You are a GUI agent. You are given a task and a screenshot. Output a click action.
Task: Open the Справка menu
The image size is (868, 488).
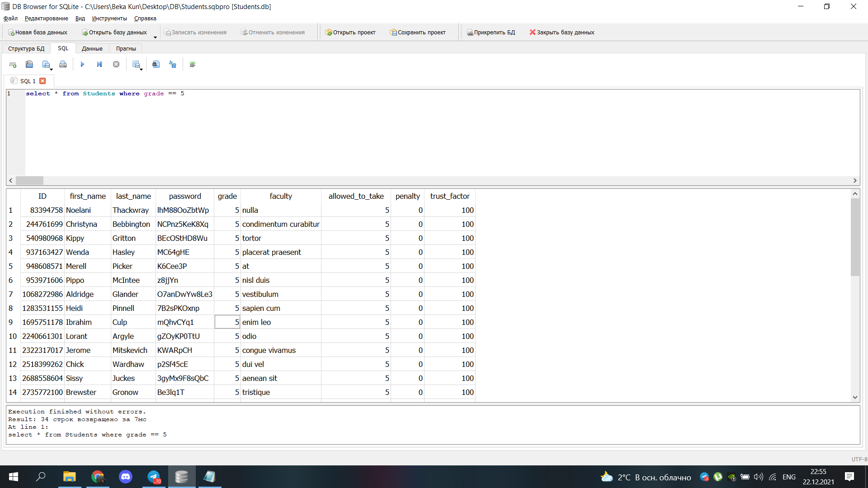(x=145, y=19)
